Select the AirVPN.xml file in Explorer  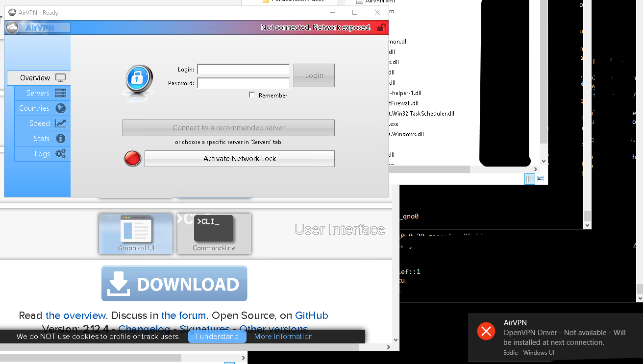click(x=374, y=1)
